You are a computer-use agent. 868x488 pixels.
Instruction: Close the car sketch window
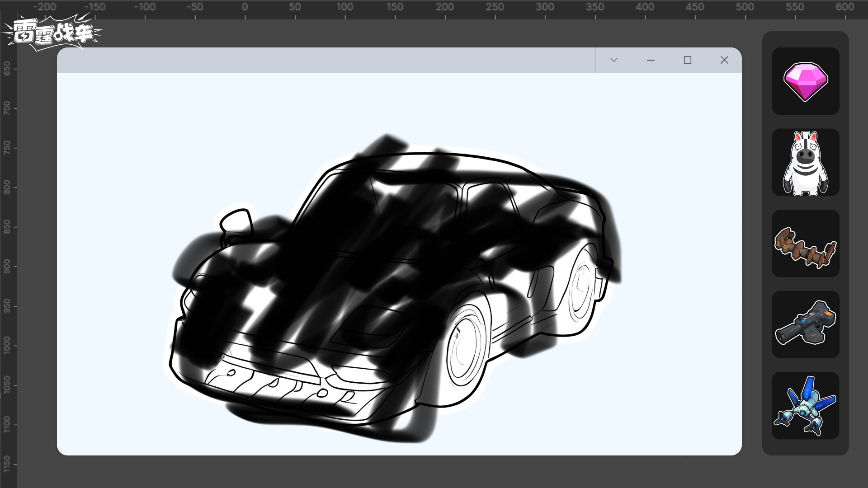pos(724,60)
